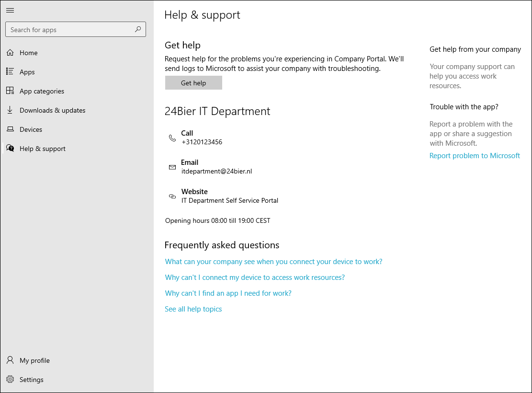The width and height of the screenshot is (532, 393).
Task: Open My profile page
Action: tap(77, 360)
